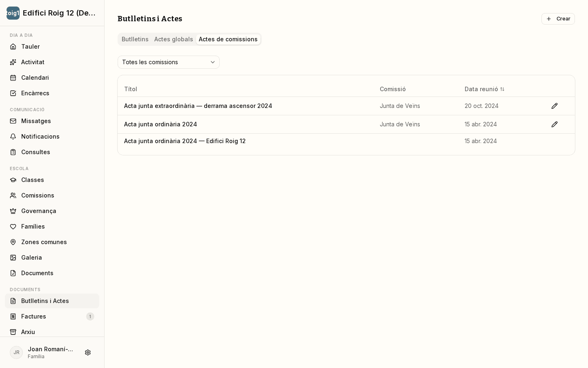Image resolution: width=588 pixels, height=368 pixels.
Task: Click the Butlletins i Actes sidebar icon
Action: [x=13, y=301]
